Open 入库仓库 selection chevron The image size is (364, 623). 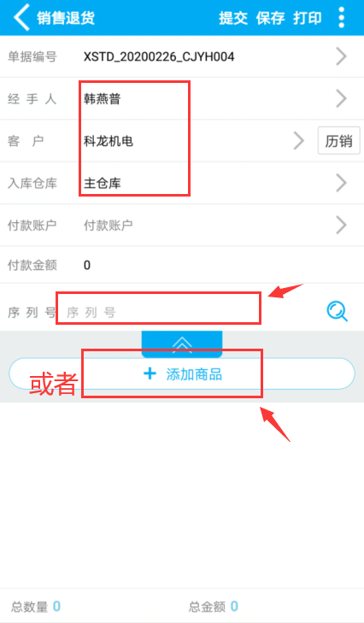(341, 183)
